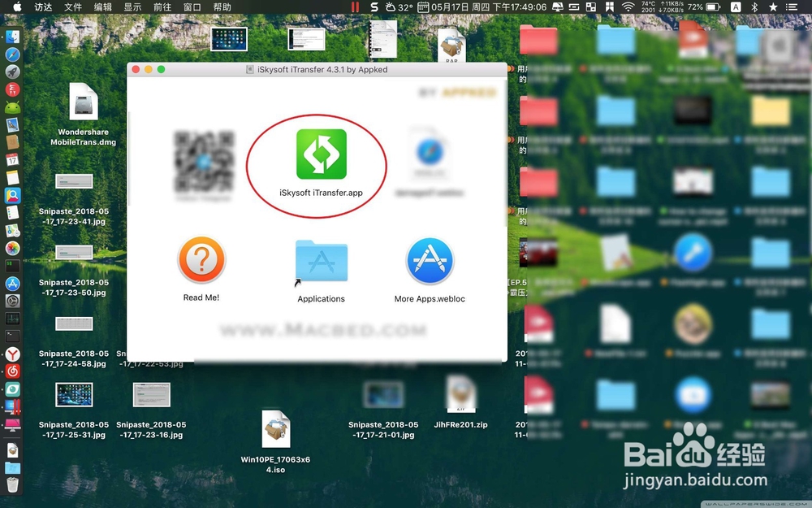Screen dimensions: 812x508
Task: Open iSkysoft iTransfer.app icon
Action: click(x=321, y=154)
